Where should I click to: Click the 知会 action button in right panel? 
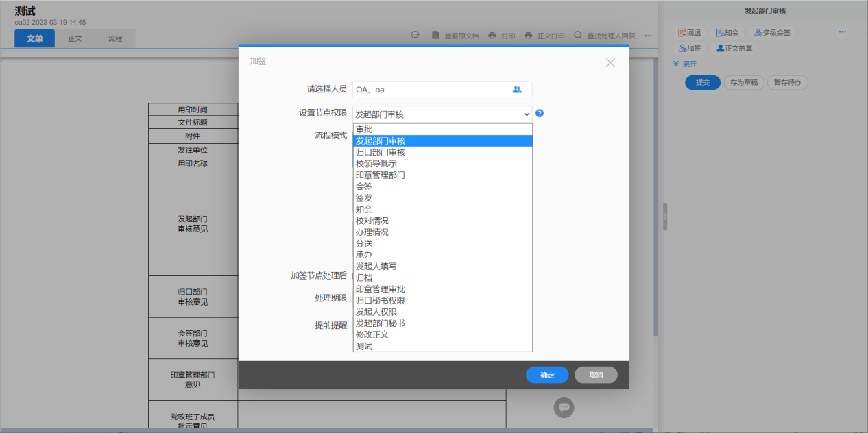click(x=727, y=32)
